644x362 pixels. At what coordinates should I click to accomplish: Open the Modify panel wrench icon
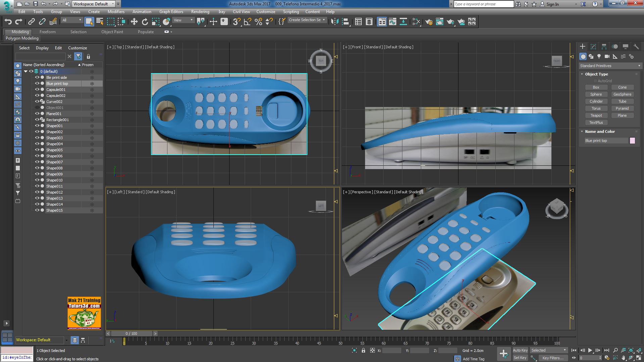[636, 46]
